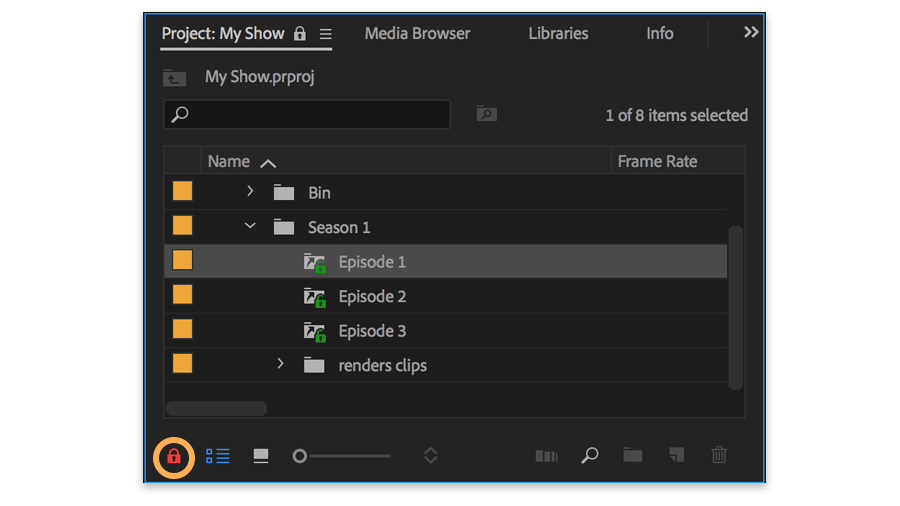Viewport: 900px width, 506px height.
Task: Expand the Bin folder
Action: point(250,191)
